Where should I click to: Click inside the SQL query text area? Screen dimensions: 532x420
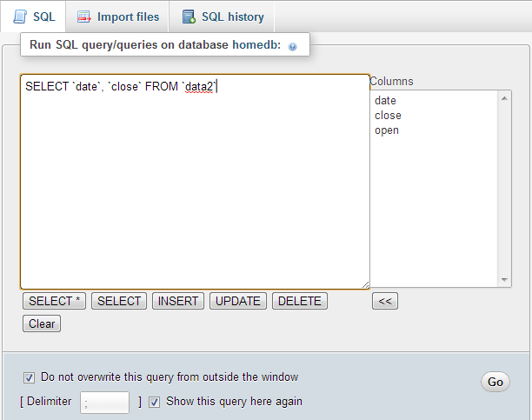point(195,182)
